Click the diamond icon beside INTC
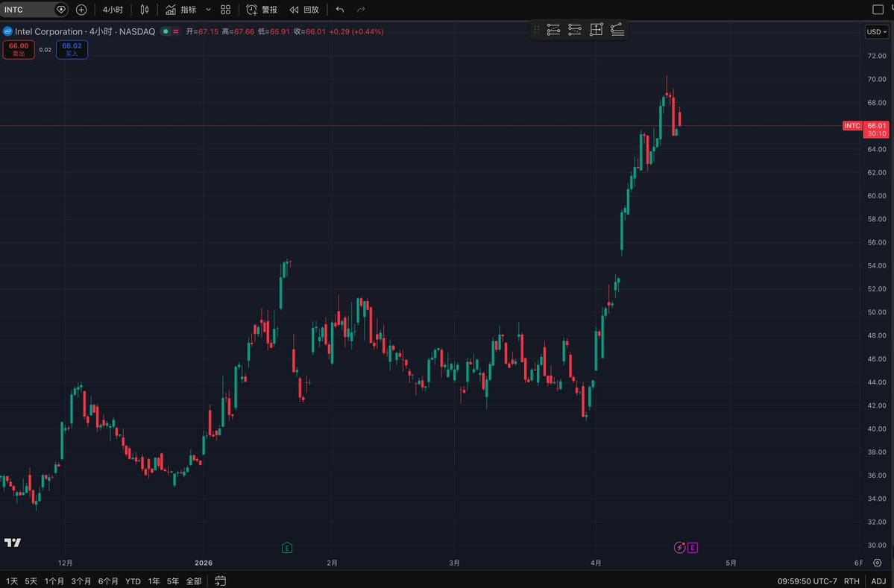Viewport: 894px width, 588px height. coord(61,10)
